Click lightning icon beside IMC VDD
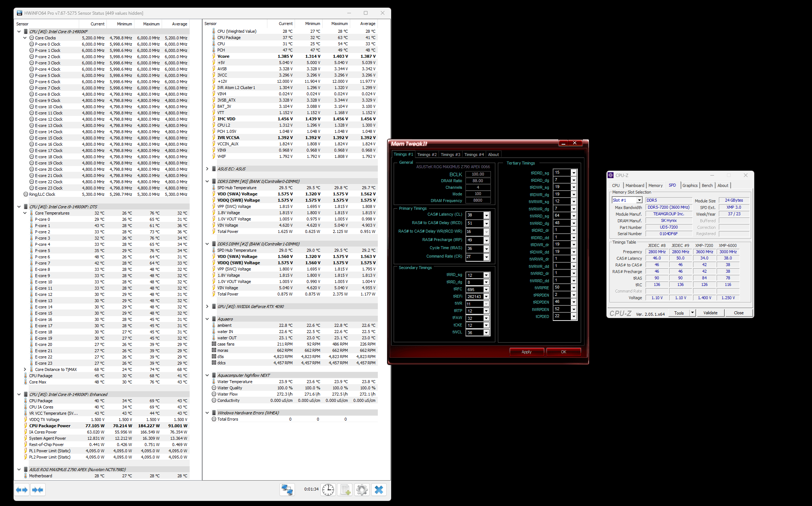This screenshot has width=812, height=506. 214,119
